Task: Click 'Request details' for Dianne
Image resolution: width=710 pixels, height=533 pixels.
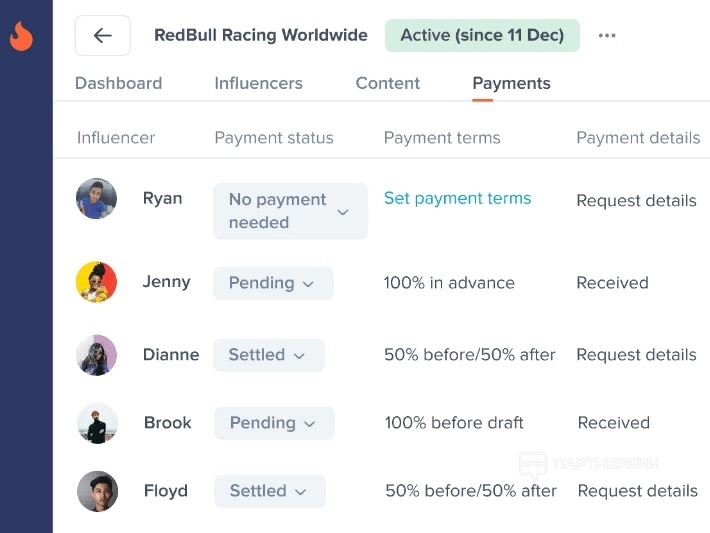Action: pyautogui.click(x=636, y=355)
